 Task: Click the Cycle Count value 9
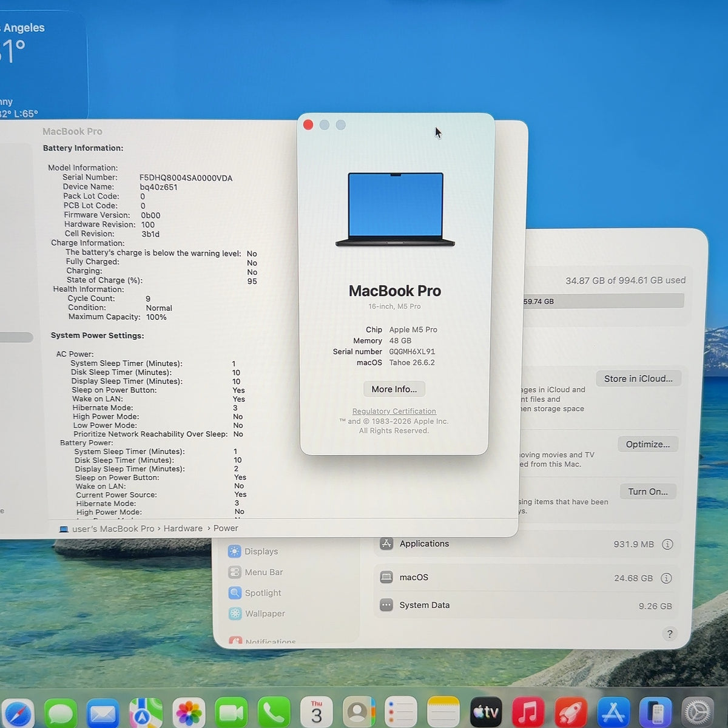click(x=148, y=299)
